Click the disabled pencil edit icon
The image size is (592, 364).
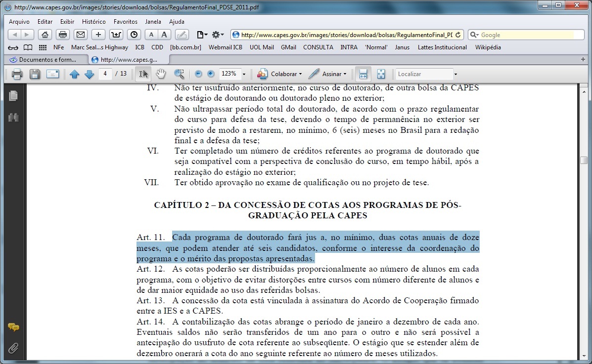[x=182, y=35]
